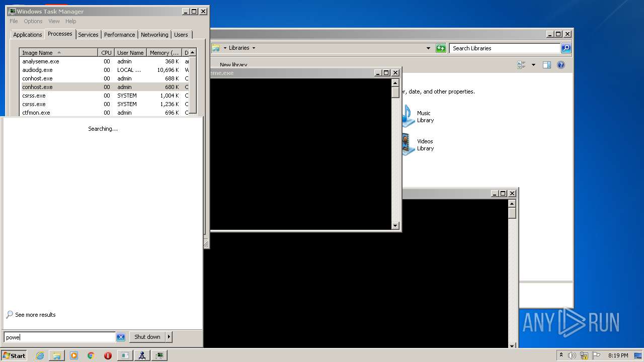Open the Task Manager Options menu

tap(33, 21)
